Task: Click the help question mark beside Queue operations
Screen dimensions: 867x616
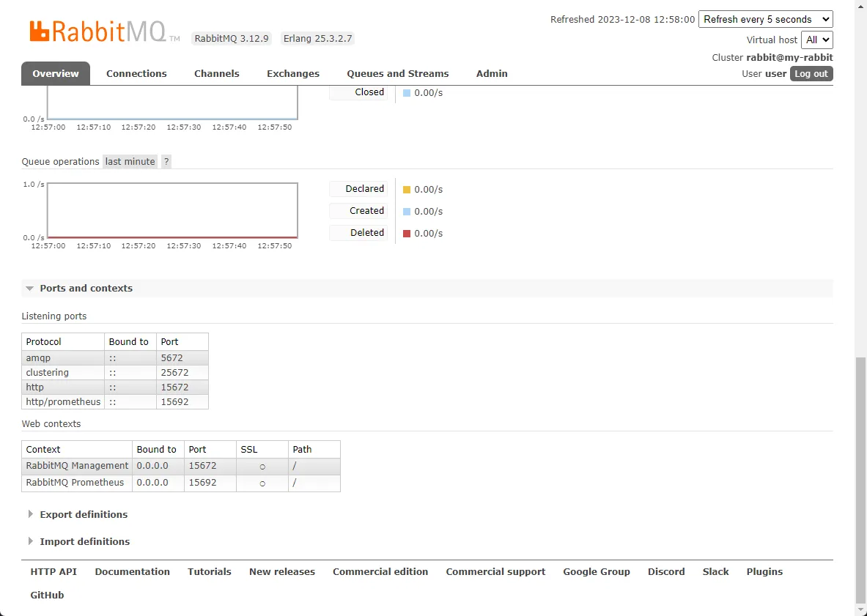Action: 166,162
